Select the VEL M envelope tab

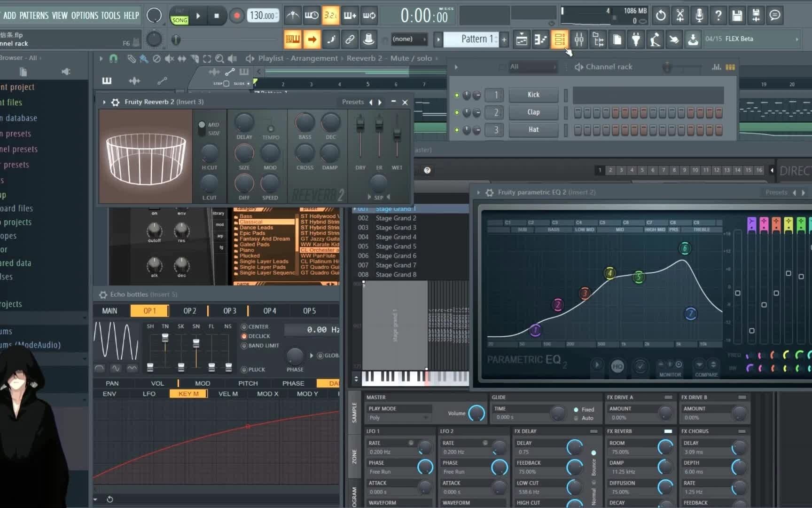coord(228,394)
